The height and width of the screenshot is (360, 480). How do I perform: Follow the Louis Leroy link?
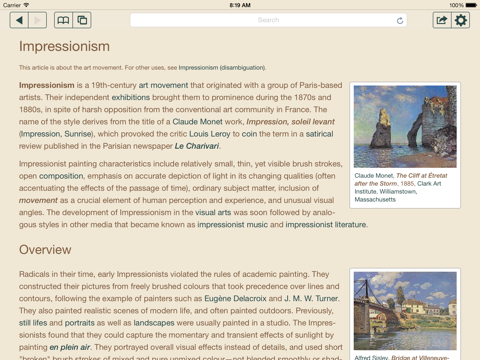pyautogui.click(x=210, y=134)
